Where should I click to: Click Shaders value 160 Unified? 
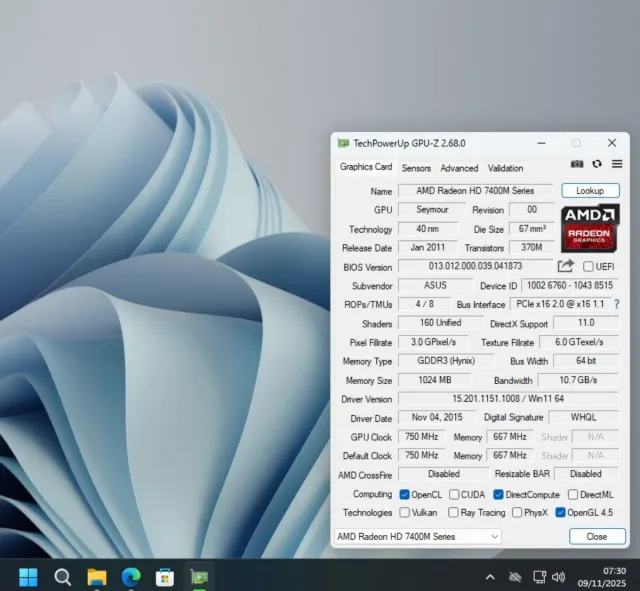[x=441, y=323]
